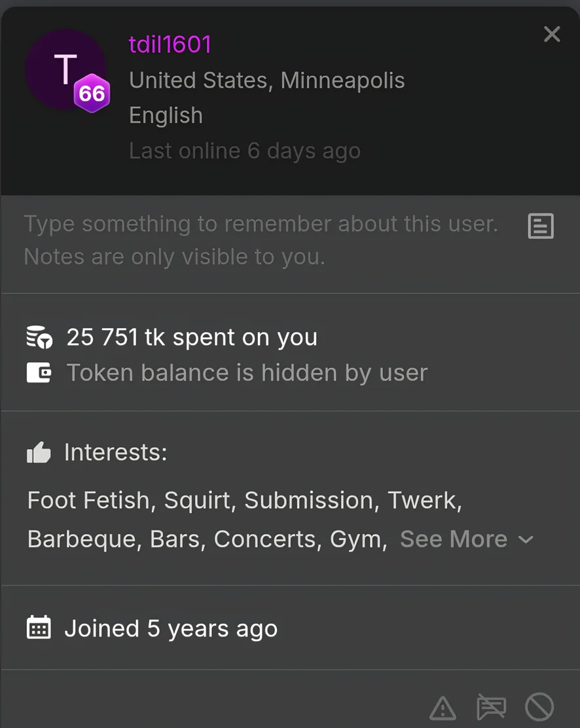Image resolution: width=580 pixels, height=728 pixels.
Task: Select the purple T avatar picture
Action: pos(65,69)
